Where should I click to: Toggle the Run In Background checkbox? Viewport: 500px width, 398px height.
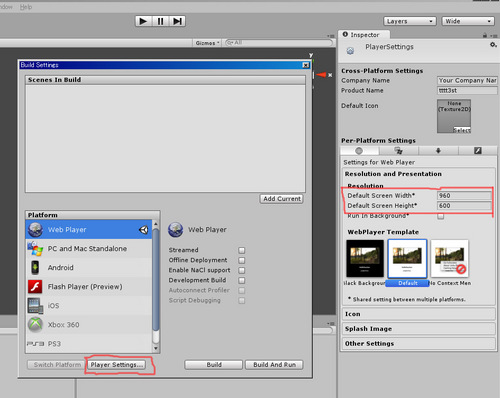pyautogui.click(x=441, y=216)
